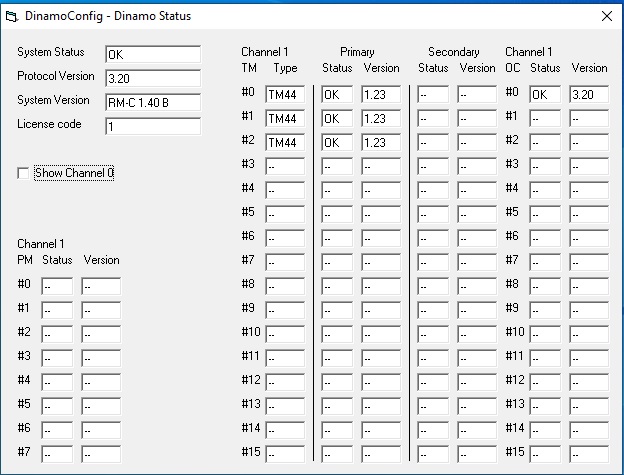Close the Dinamo Status window
Screen dimensions: 624x475
pos(606,16)
